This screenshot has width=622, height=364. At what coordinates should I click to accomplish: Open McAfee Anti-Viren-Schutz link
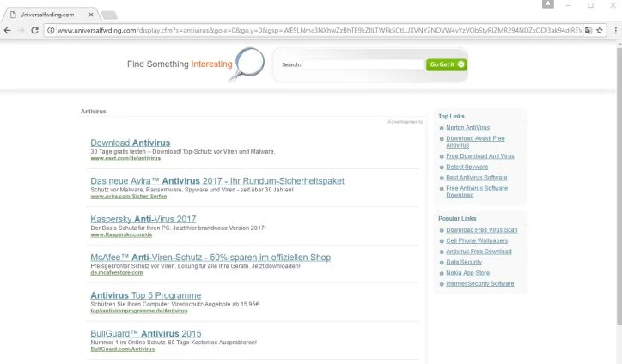coord(210,258)
